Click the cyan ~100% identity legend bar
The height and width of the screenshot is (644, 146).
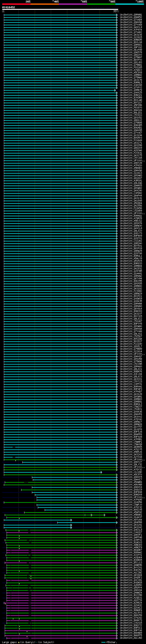(x=130, y=4)
